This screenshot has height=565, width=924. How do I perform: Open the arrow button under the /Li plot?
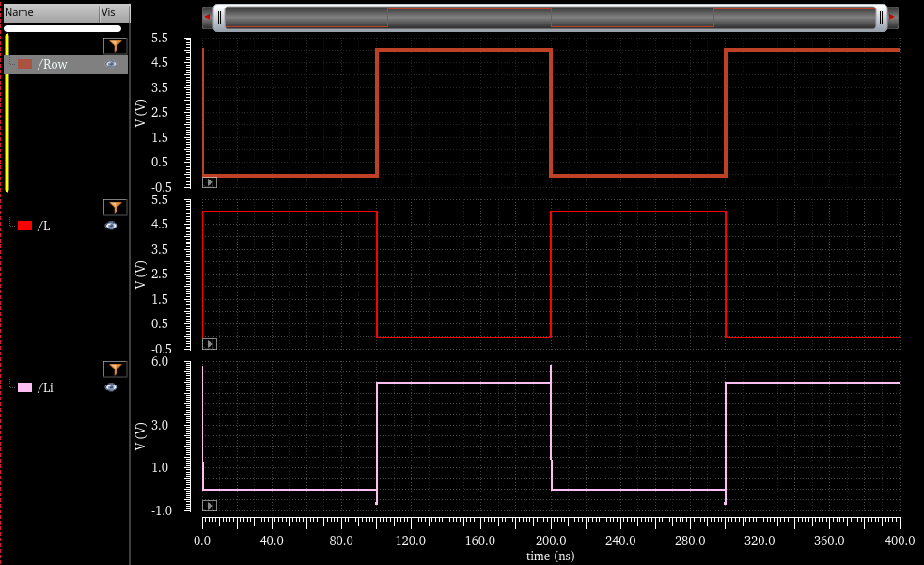pyautogui.click(x=210, y=506)
